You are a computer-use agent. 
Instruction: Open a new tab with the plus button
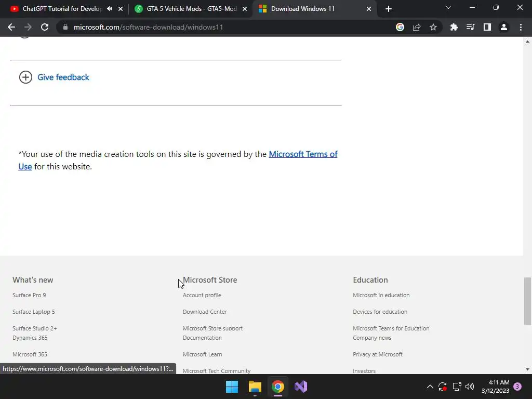click(389, 9)
